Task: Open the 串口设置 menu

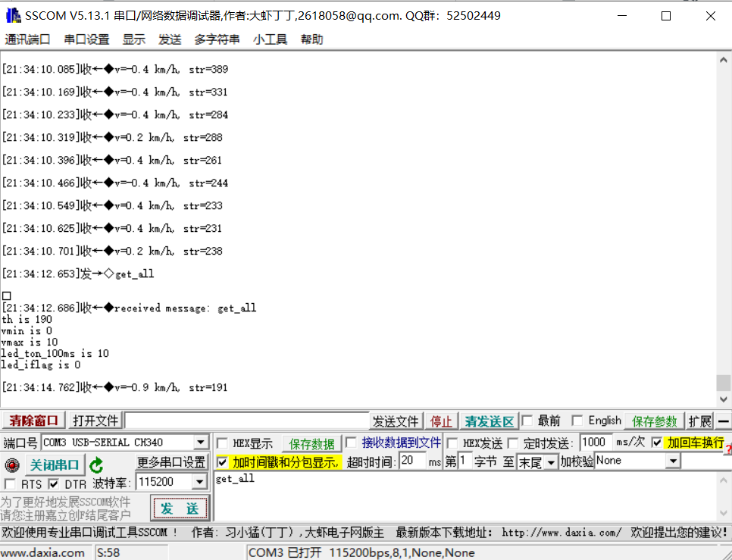Action: coord(86,39)
